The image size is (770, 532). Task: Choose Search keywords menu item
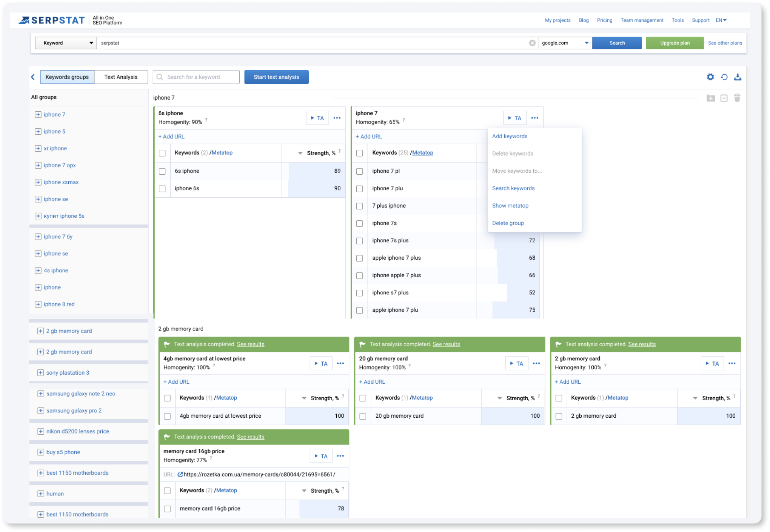(513, 188)
